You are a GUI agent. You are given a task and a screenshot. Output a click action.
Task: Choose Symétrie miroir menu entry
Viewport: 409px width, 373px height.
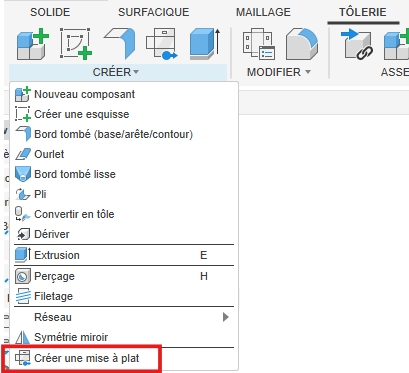124,337
